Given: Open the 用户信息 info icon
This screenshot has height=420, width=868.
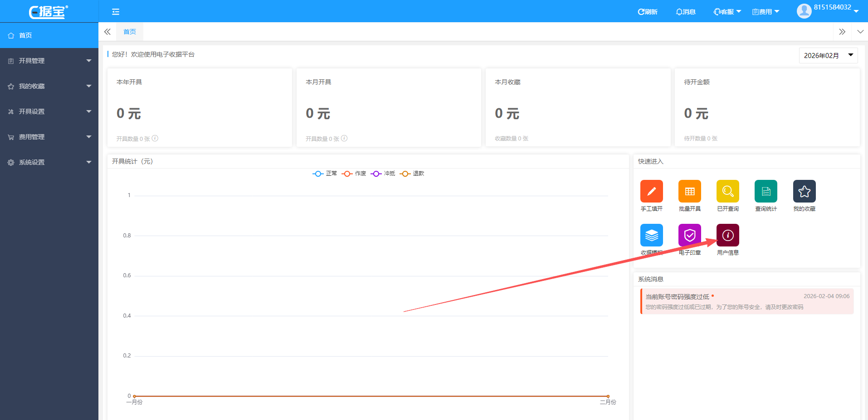Looking at the screenshot, I should [727, 235].
